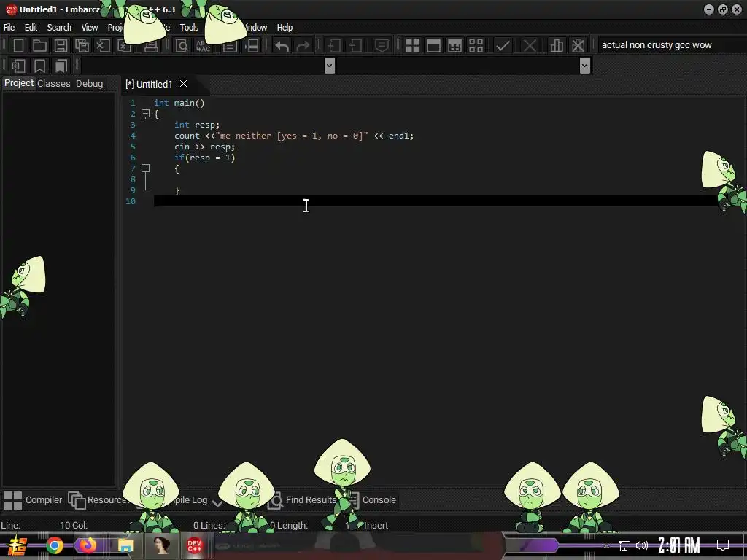The width and height of the screenshot is (747, 560).
Task: Open the View menu
Action: pos(90,28)
